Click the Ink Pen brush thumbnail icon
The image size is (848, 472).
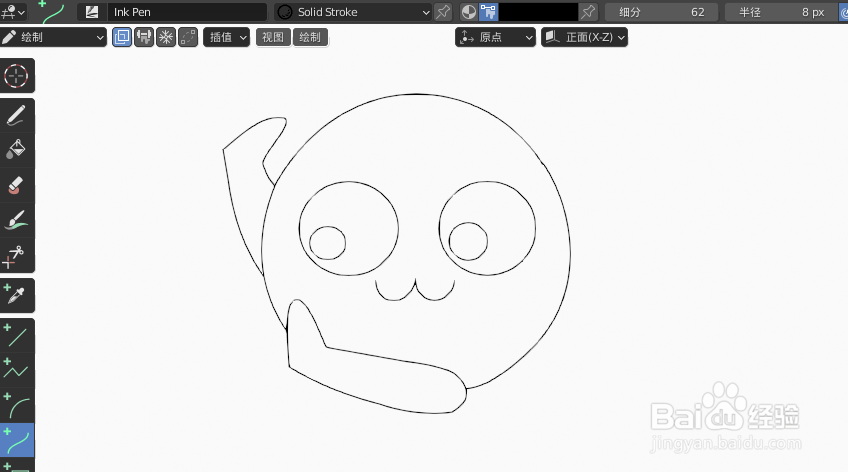[x=92, y=12]
